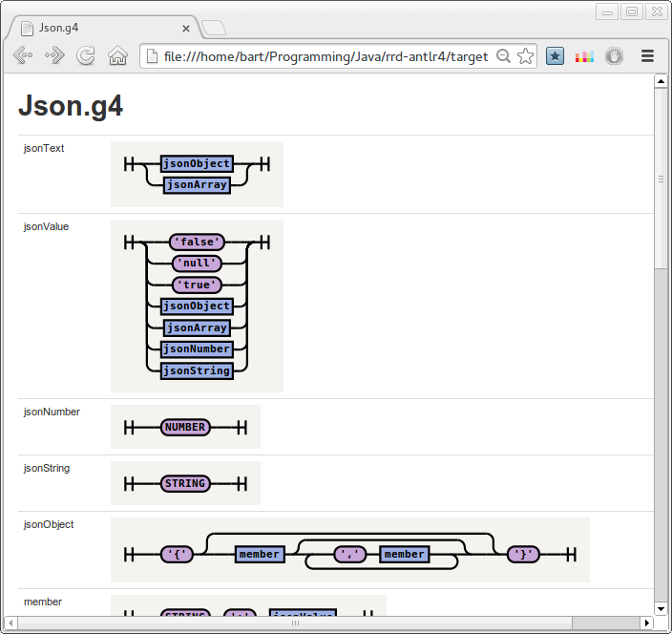Click jsonArray box in jsonValue diagram
Viewport: 672px width, 634px height.
[197, 328]
